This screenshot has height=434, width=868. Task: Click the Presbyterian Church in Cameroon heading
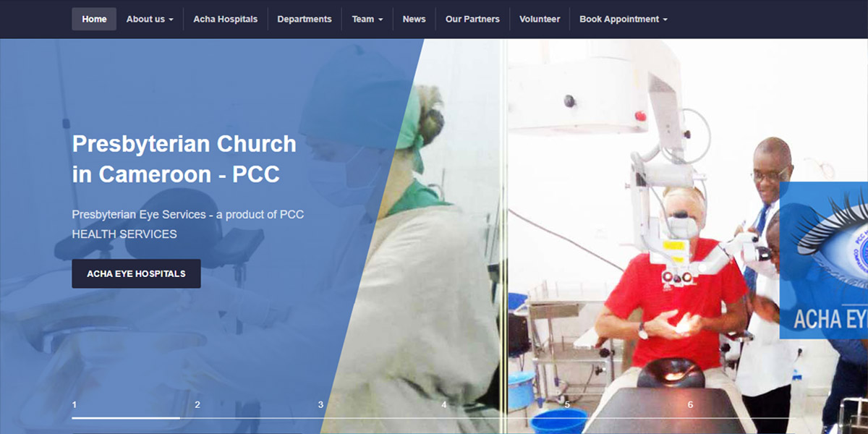click(x=184, y=159)
